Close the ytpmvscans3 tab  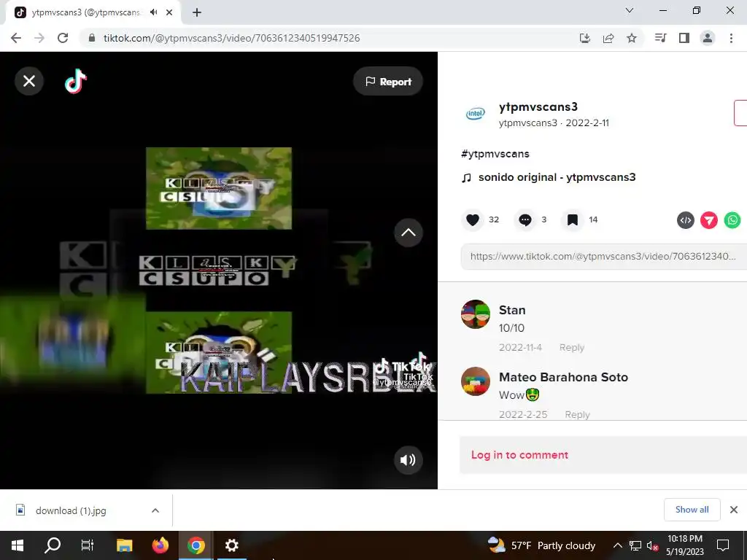(x=169, y=12)
